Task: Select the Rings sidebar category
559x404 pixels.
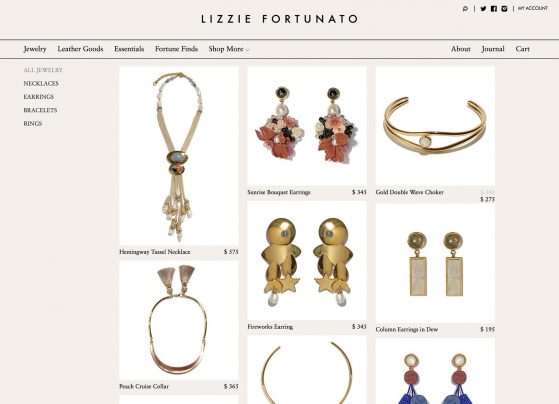Action: 33,124
